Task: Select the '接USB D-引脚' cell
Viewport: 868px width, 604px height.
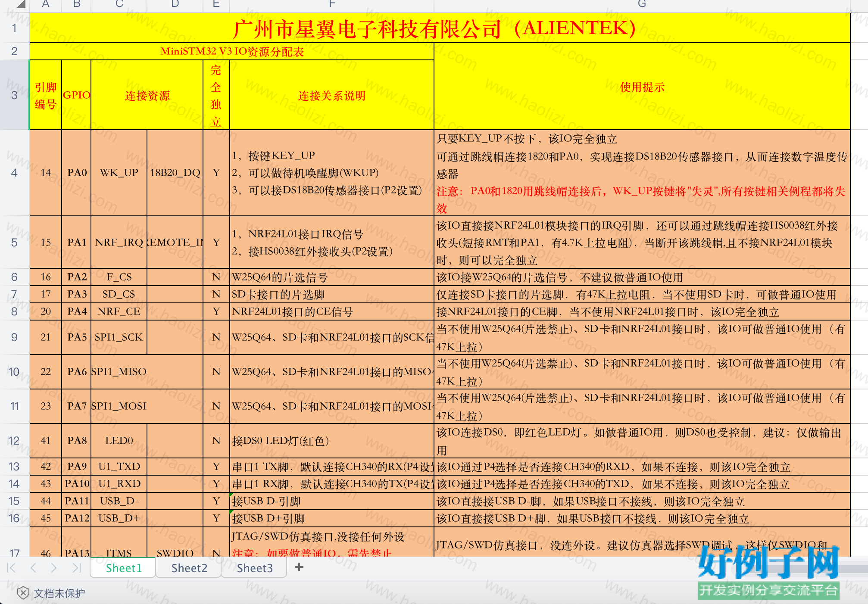Action: click(x=332, y=501)
